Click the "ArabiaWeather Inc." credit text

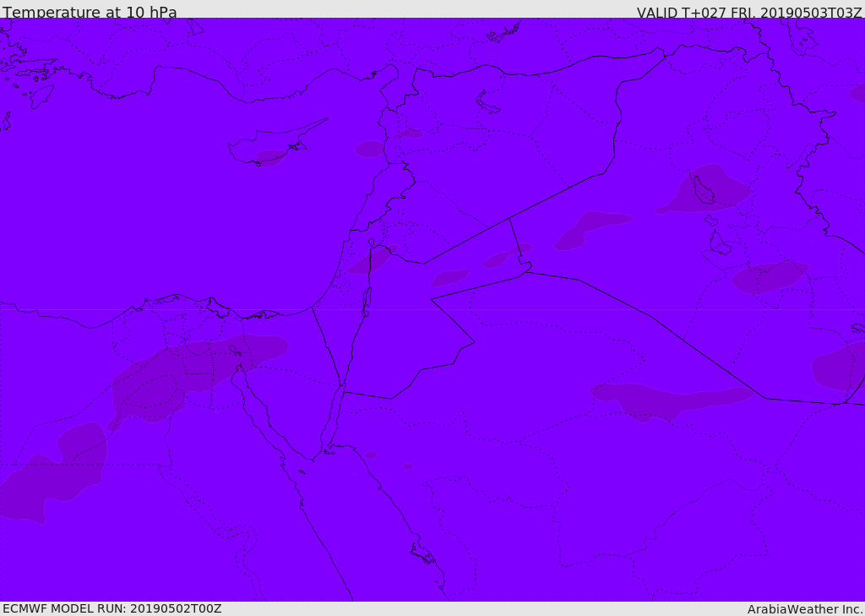click(805, 609)
